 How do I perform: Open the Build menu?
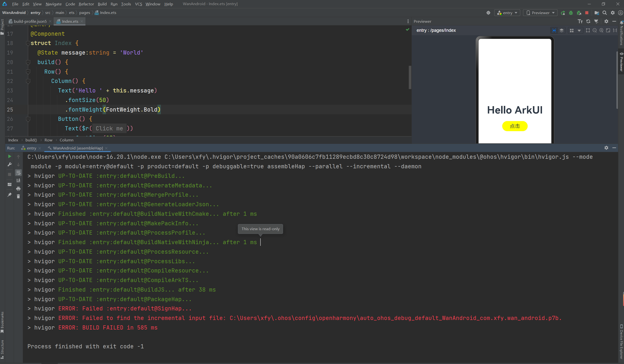click(102, 4)
